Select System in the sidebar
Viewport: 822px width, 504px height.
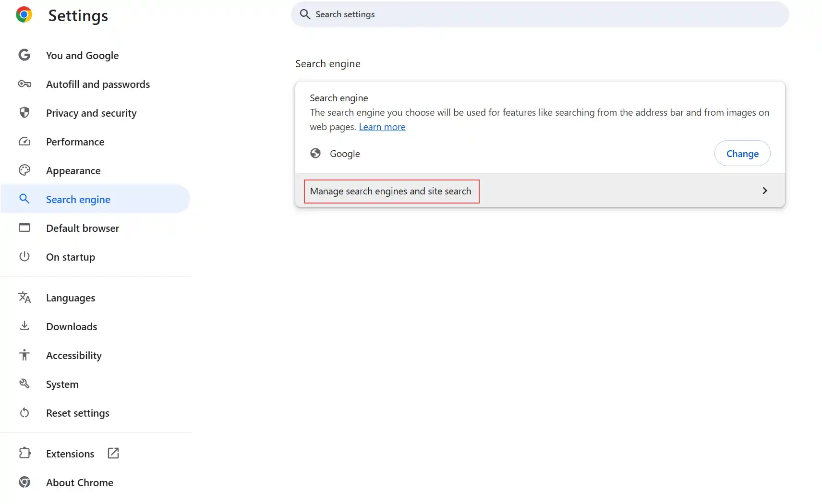(x=62, y=384)
